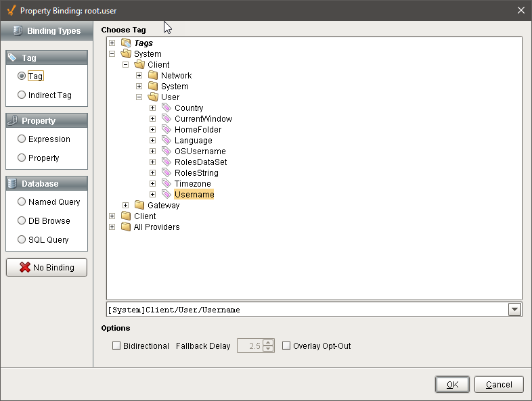This screenshot has width=532, height=401.
Task: Click the Tags provider folder icon
Action: click(x=126, y=43)
